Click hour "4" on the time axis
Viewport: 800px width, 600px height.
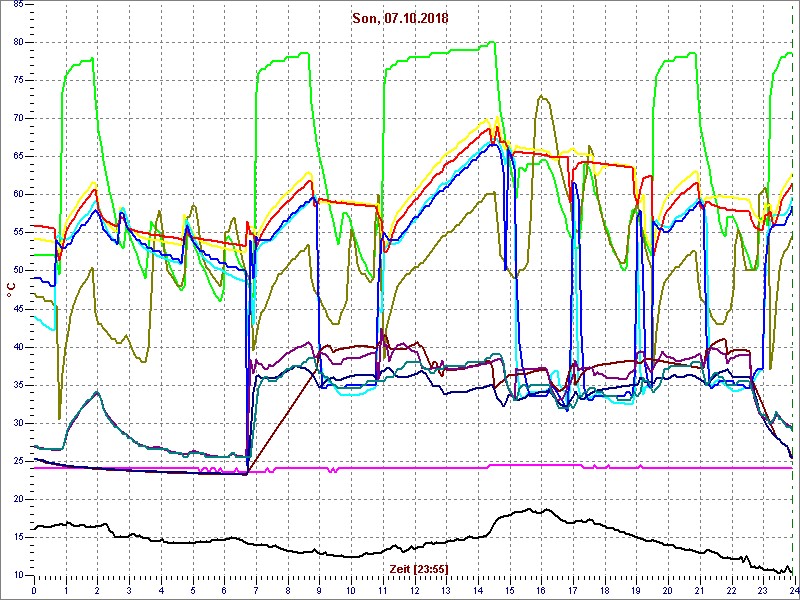coord(161,590)
